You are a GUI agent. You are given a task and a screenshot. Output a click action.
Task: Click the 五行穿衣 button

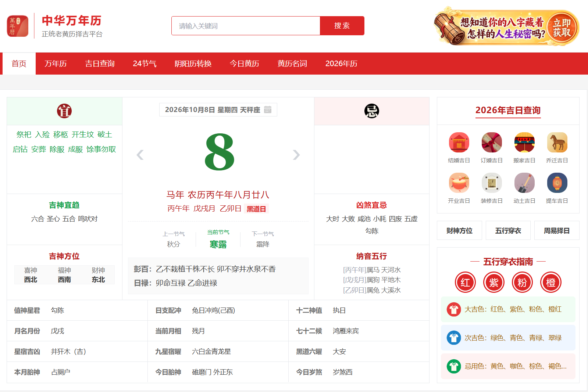pos(508,230)
